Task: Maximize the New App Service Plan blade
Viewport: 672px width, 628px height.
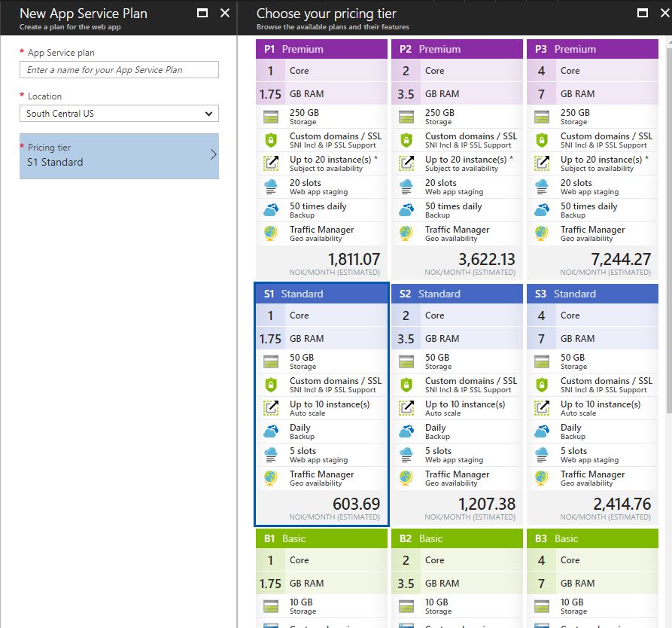Action: 202,13
